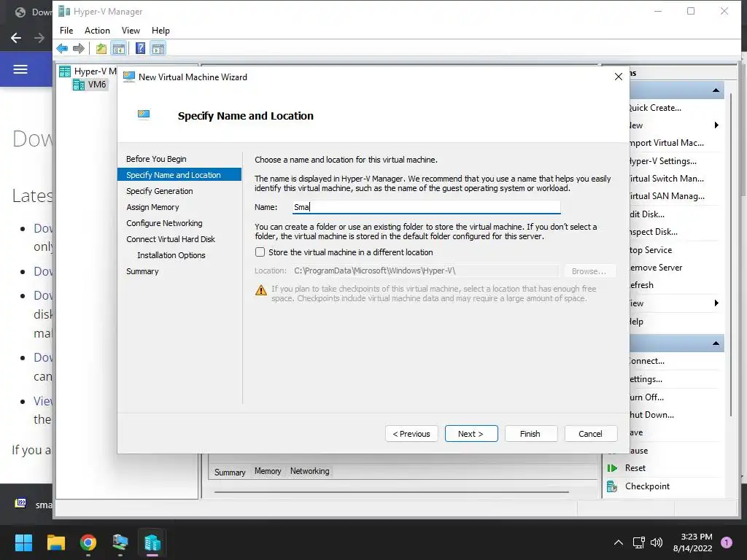Go to Connect Virtual Hard Disk step

(x=171, y=239)
